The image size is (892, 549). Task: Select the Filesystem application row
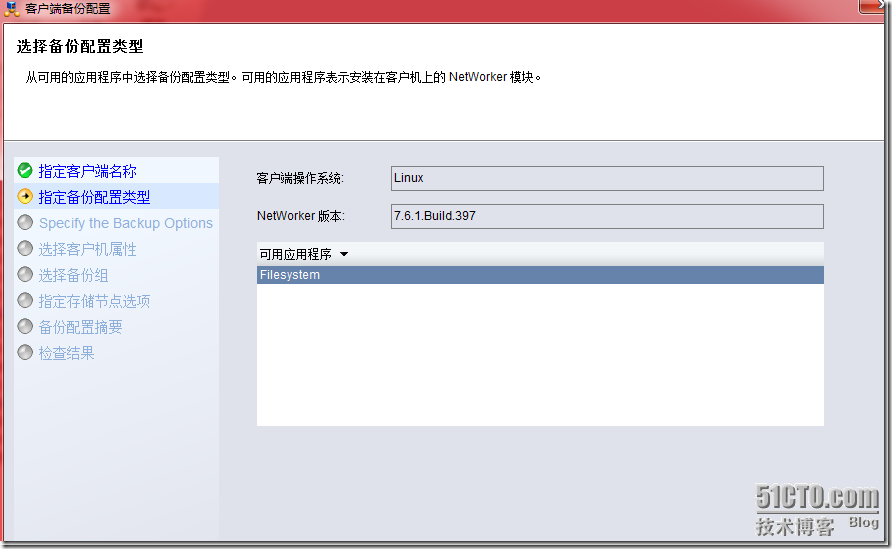click(x=540, y=275)
